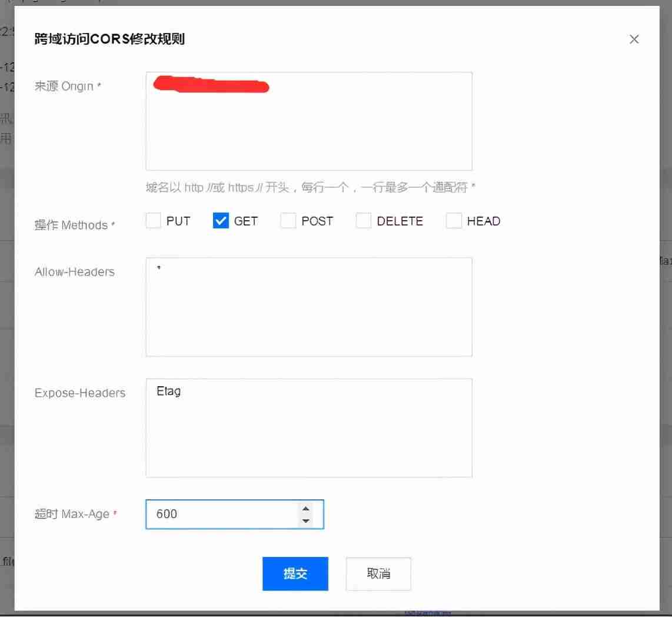Click inside the Allow-Headers text area
Screen dimensions: 672x617
pos(309,307)
